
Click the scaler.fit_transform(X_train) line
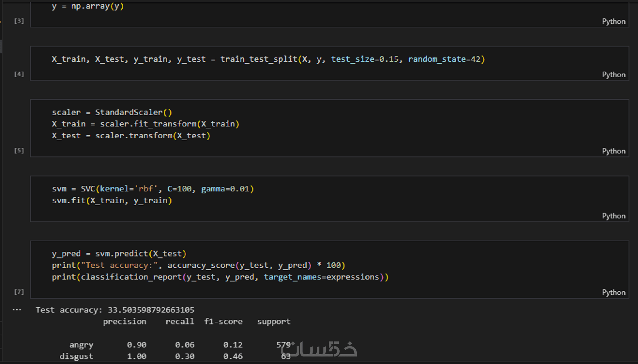click(x=145, y=124)
